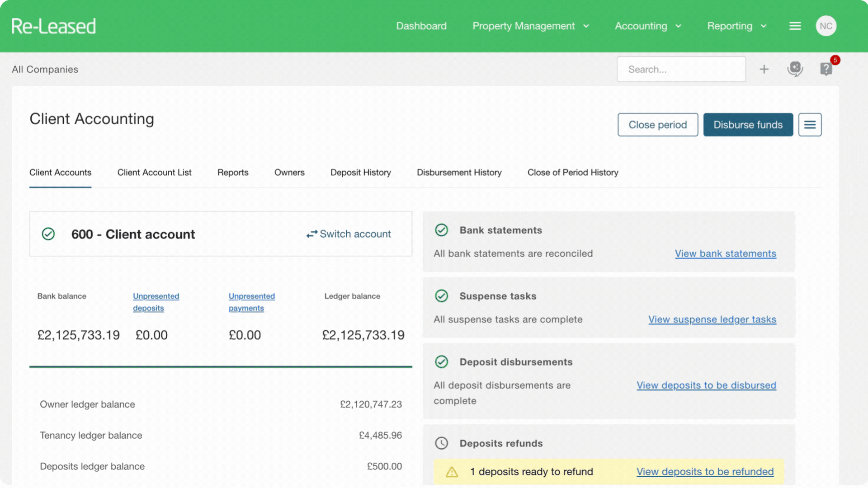Viewport: 868px width, 488px height.
Task: Click the £2,125,733.19 value under Bank balance
Action: click(x=79, y=335)
